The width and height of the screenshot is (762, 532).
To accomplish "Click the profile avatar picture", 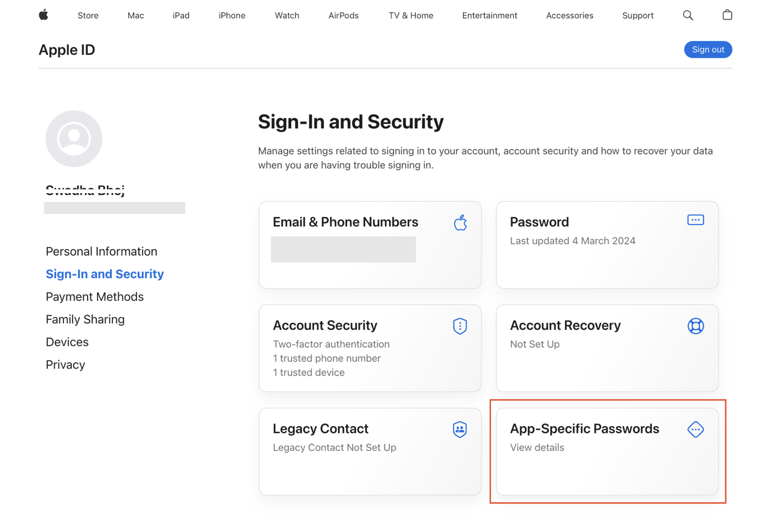I will tap(74, 139).
